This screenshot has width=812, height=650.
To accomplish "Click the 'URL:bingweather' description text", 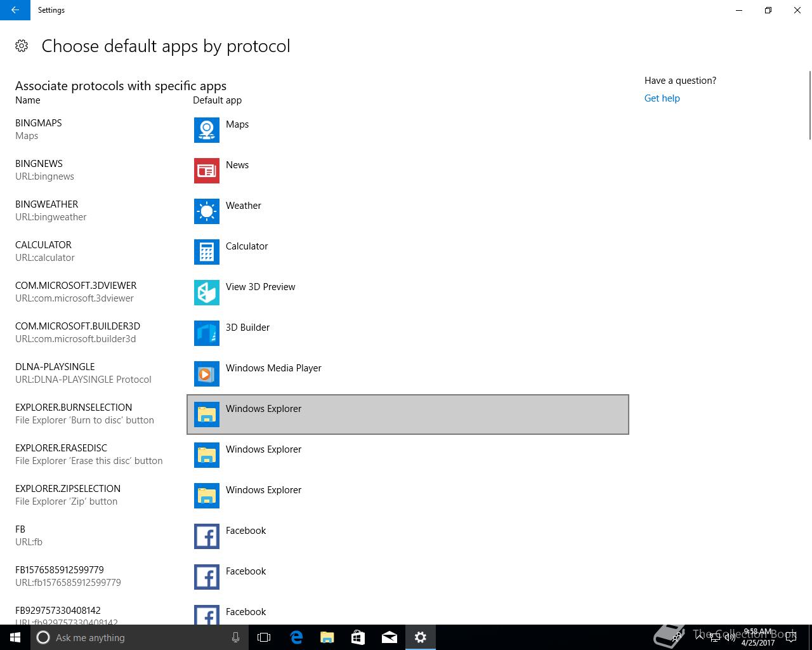I will [x=51, y=217].
